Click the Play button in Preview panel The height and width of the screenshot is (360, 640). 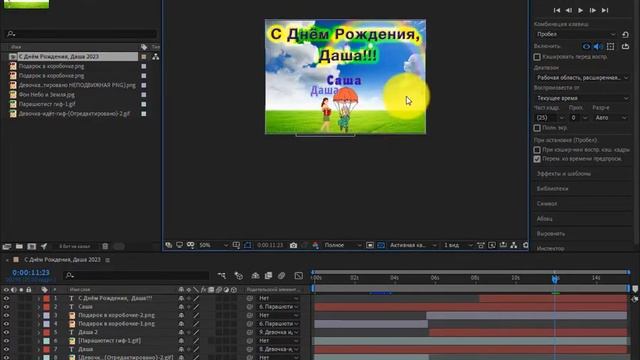580,10
